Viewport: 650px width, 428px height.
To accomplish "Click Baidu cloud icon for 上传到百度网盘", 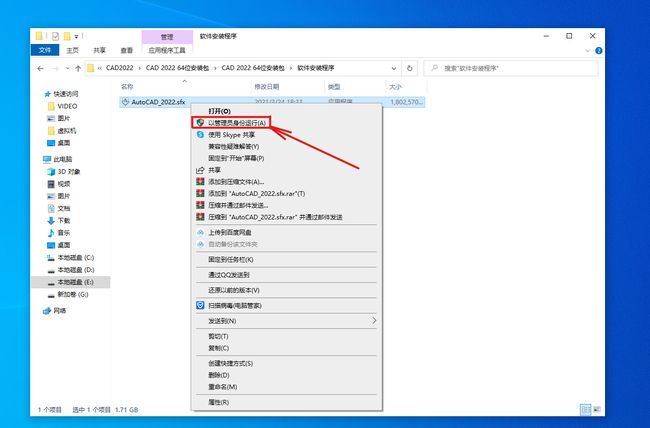I will coord(200,232).
